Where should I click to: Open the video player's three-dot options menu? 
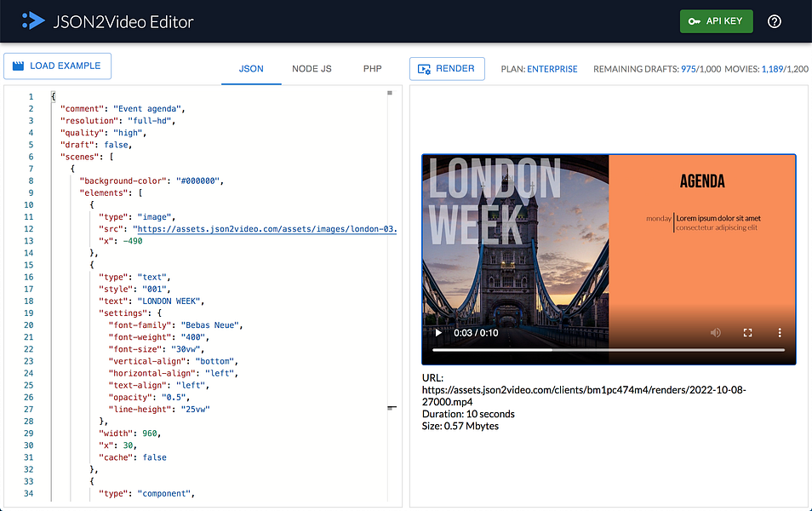pyautogui.click(x=780, y=333)
